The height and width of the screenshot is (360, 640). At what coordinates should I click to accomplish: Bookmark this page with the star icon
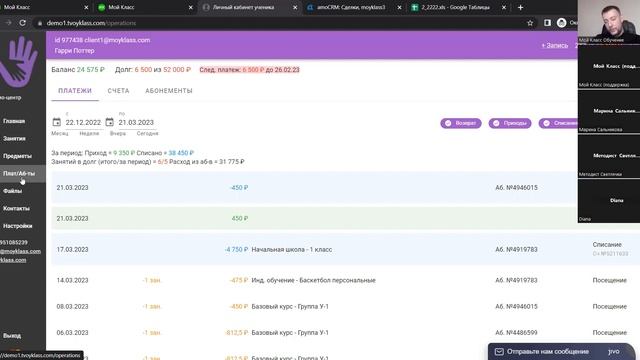tap(530, 23)
